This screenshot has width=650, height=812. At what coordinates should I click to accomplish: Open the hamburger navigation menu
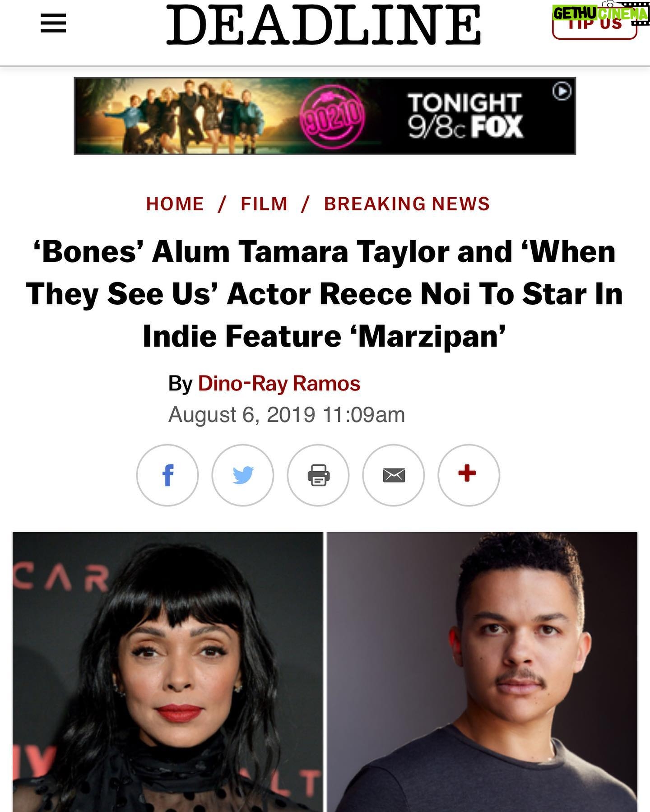(53, 23)
